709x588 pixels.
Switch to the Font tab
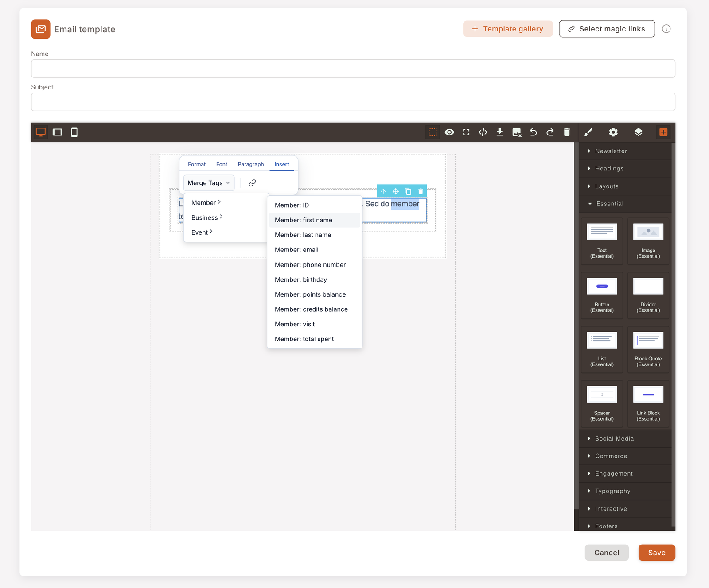point(222,164)
